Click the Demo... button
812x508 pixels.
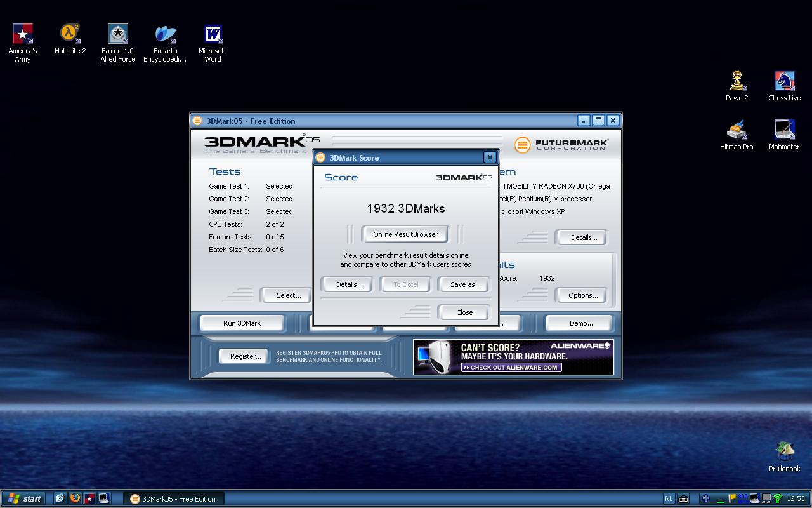point(580,323)
